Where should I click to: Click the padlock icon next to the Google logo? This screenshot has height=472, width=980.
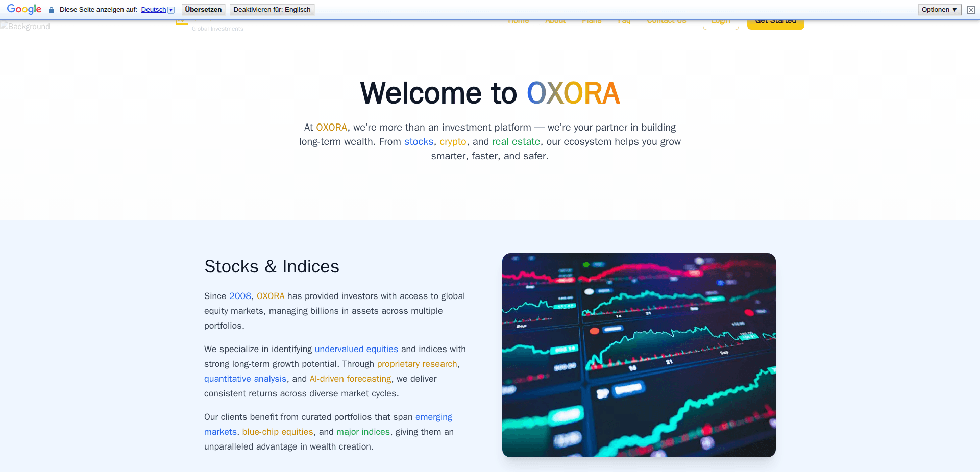point(51,10)
